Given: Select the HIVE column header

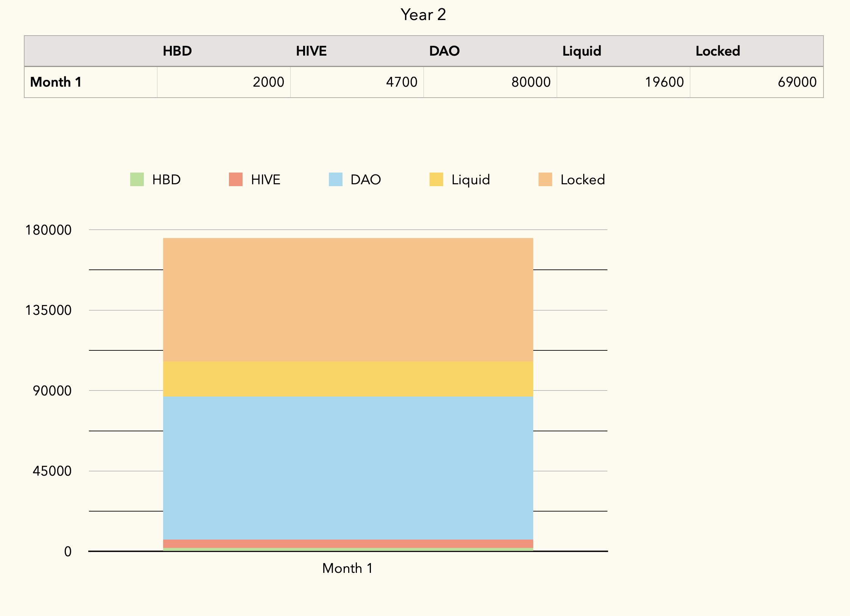Looking at the screenshot, I should [357, 51].
